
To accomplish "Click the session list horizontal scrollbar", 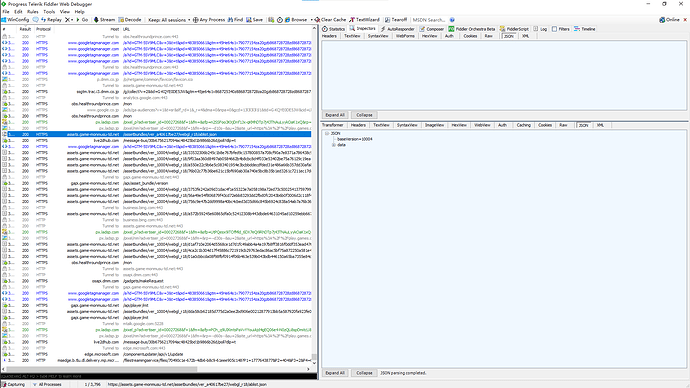I will click(156, 370).
